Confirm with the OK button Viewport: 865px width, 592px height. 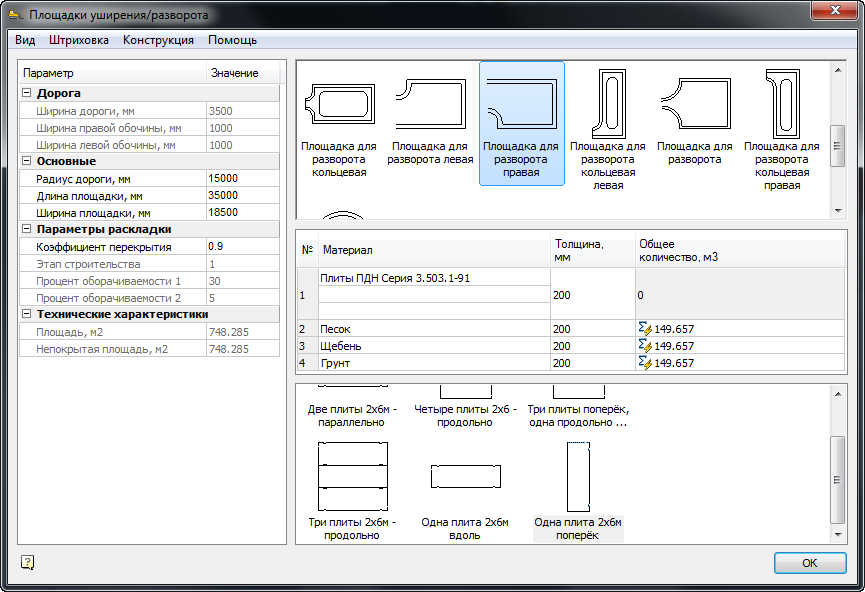click(810, 563)
